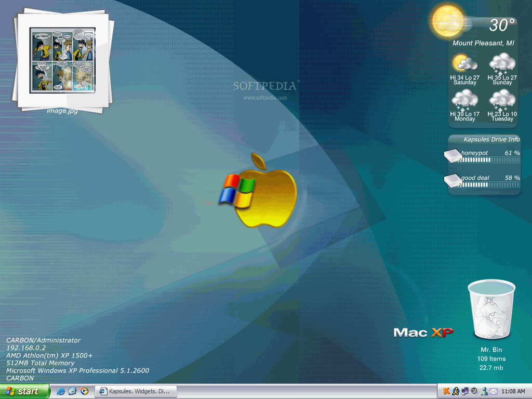Select Monday's snowy forecast icon
This screenshot has width=532, height=399.
464,99
